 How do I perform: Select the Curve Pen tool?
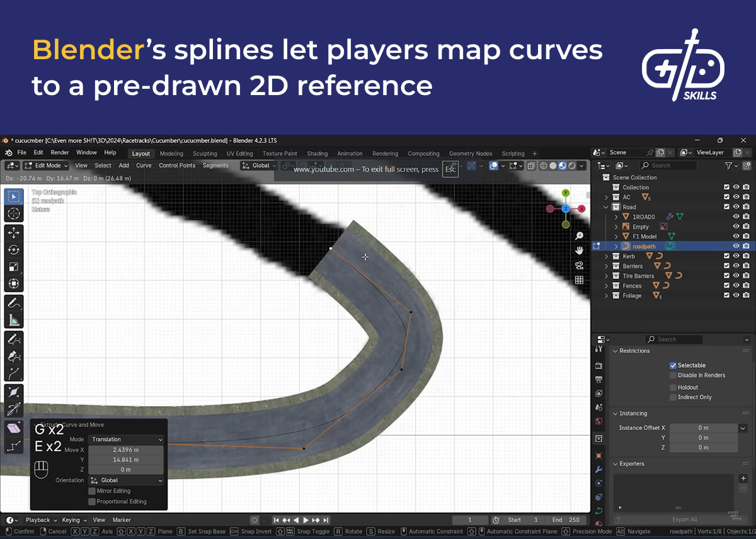(x=14, y=356)
